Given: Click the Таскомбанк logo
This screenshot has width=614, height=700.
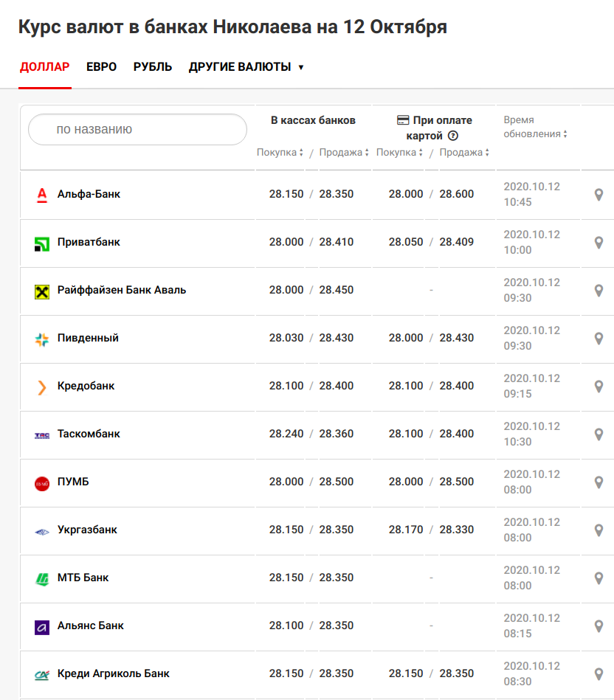Looking at the screenshot, I should (x=42, y=435).
